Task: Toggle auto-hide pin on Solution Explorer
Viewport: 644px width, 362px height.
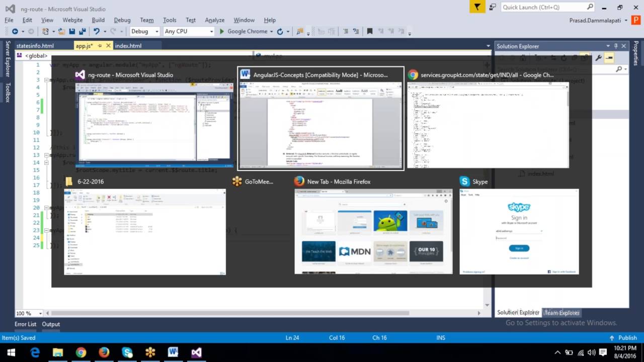Action: [616, 46]
